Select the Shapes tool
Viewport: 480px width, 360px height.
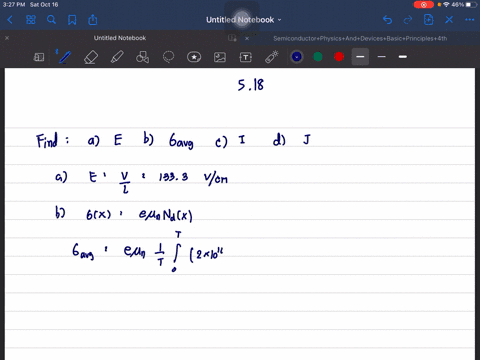pyautogui.click(x=142, y=57)
